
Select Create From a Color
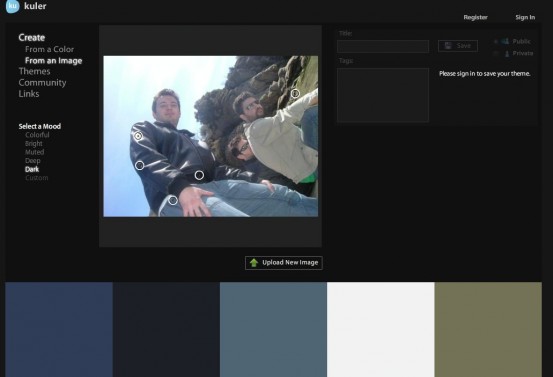click(x=49, y=49)
